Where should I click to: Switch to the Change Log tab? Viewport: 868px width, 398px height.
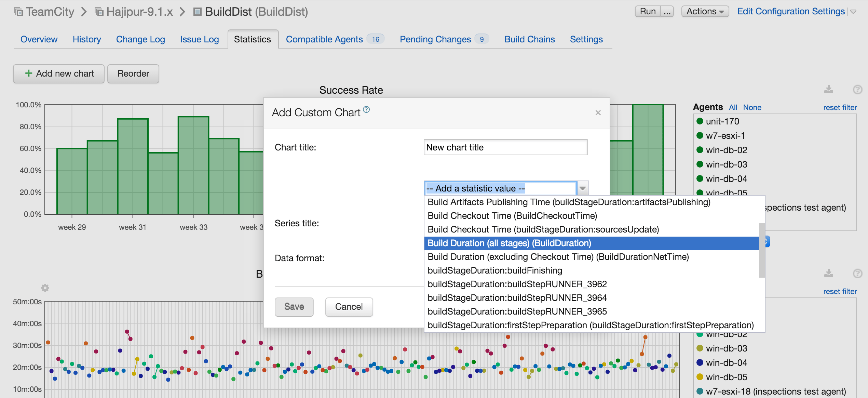coord(140,39)
